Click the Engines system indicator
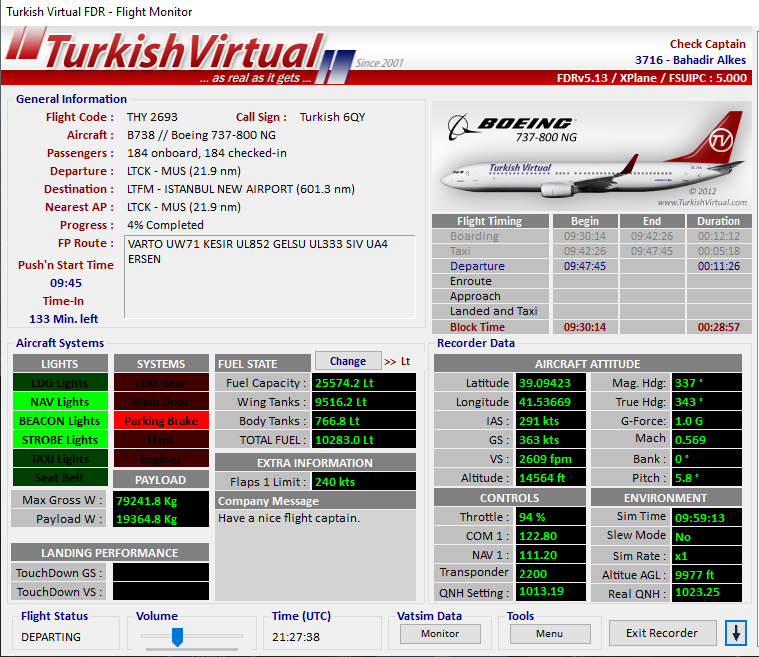The image size is (759, 657). click(x=161, y=458)
